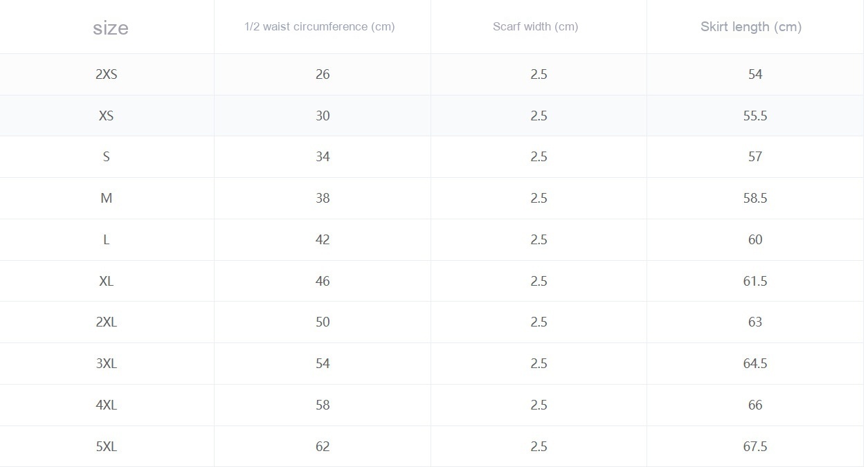The height and width of the screenshot is (467, 868).
Task: Click the "size" column header
Action: [x=111, y=28]
